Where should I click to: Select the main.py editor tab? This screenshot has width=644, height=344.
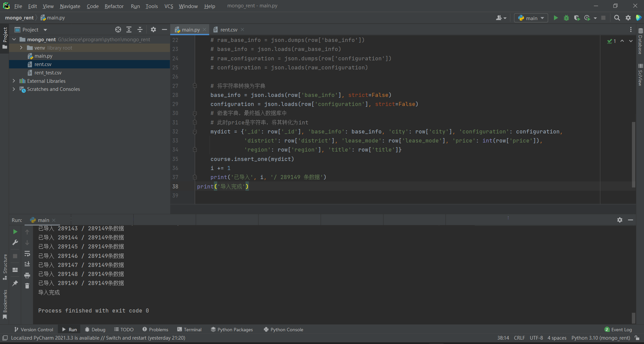point(190,30)
